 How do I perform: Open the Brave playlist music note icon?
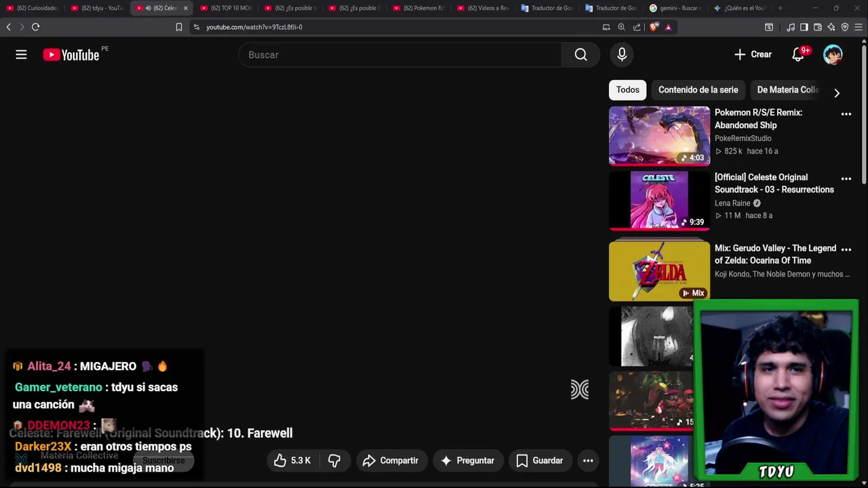[791, 27]
